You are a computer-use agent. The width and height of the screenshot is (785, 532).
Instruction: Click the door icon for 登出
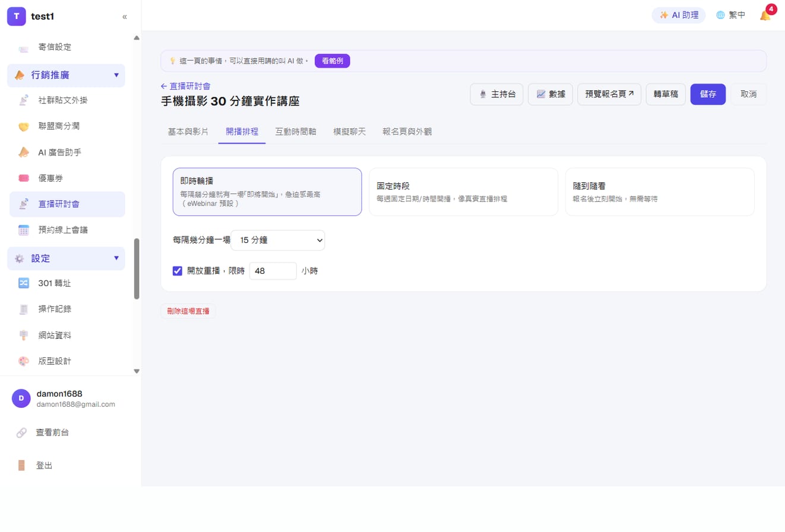click(21, 465)
